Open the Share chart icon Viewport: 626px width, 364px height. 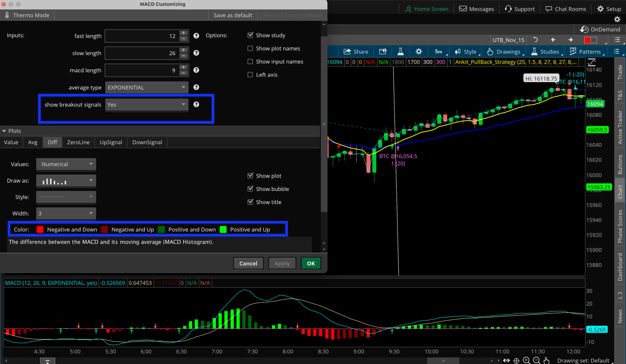(355, 51)
